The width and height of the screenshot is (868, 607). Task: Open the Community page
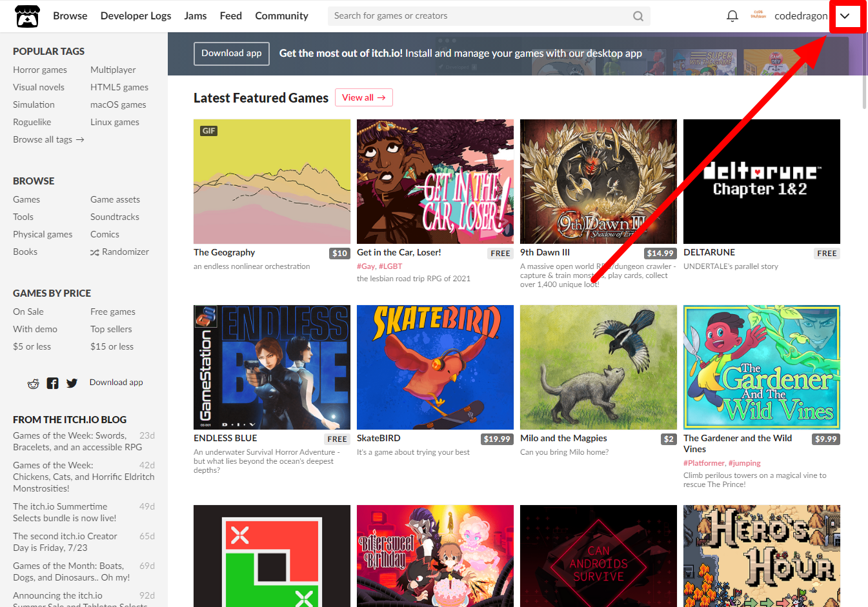point(281,15)
